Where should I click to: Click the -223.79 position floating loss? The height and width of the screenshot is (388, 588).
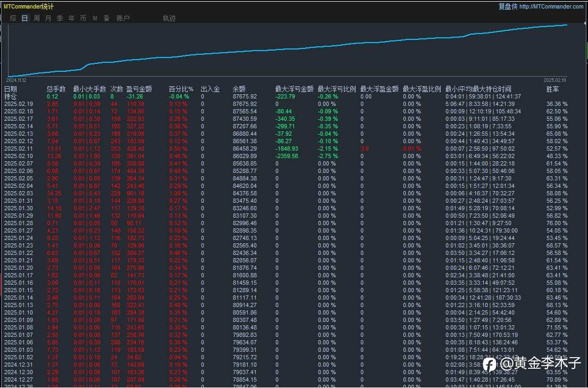click(285, 96)
